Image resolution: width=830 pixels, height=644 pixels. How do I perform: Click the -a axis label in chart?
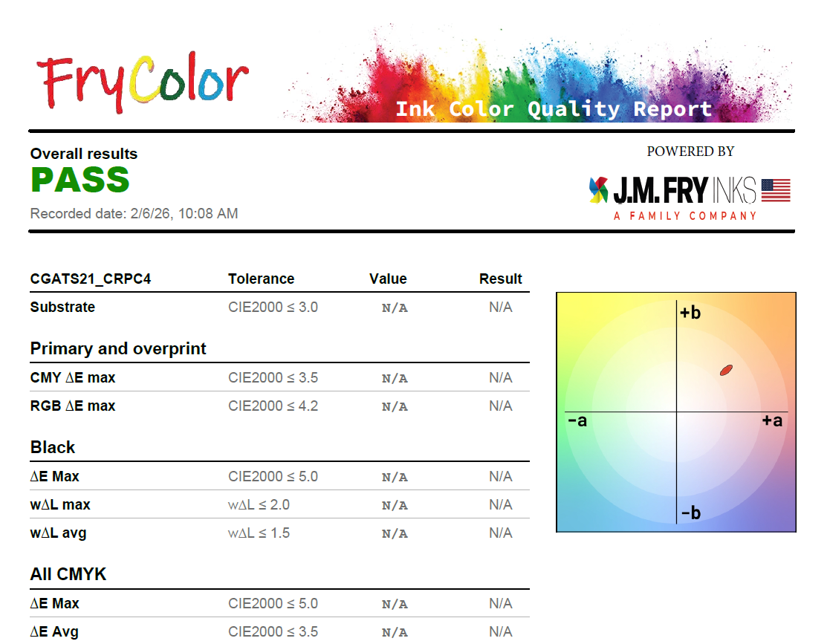tap(577, 421)
